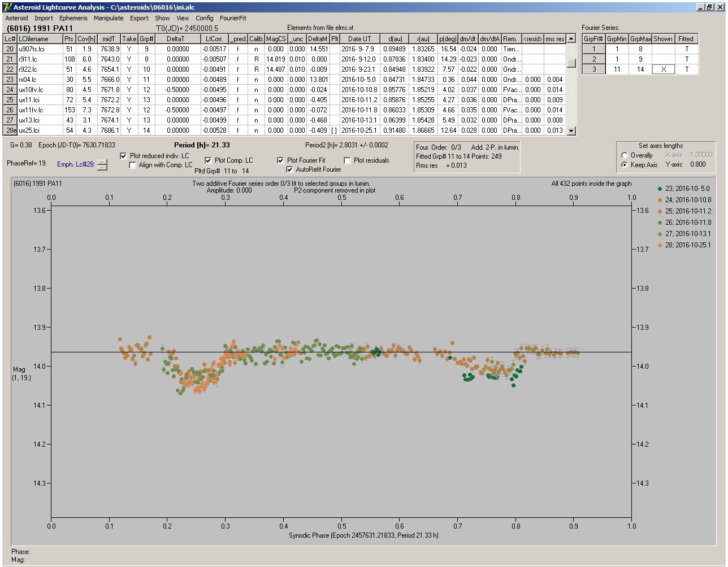The width and height of the screenshot is (728, 567).
Task: Open the Config menu
Action: click(x=205, y=18)
